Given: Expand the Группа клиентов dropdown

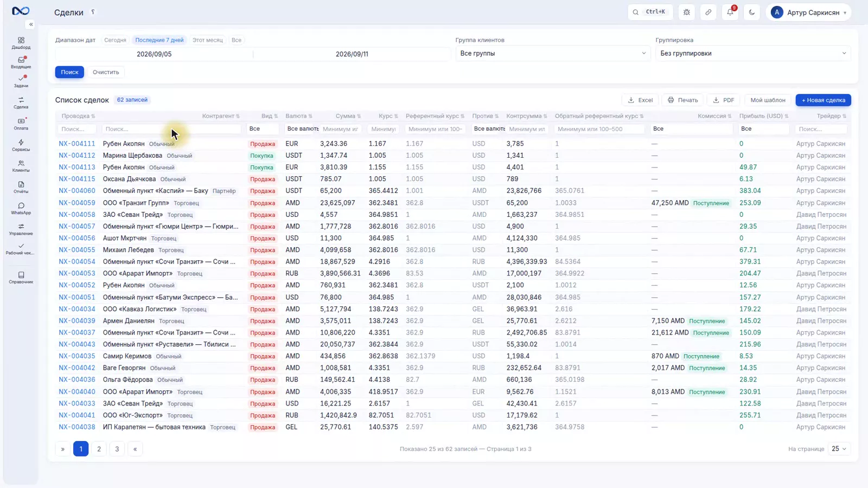Looking at the screenshot, I should point(553,53).
